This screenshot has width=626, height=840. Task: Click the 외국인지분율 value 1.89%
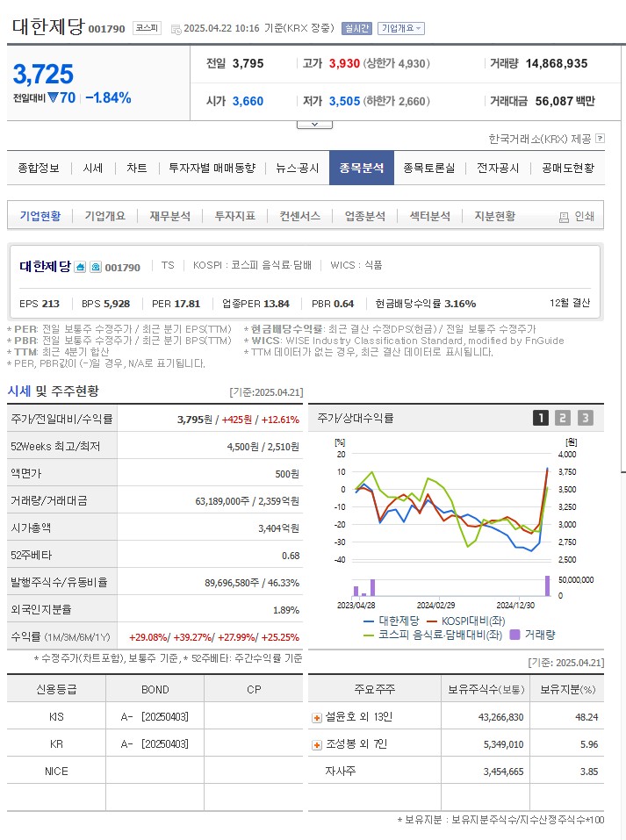point(286,610)
